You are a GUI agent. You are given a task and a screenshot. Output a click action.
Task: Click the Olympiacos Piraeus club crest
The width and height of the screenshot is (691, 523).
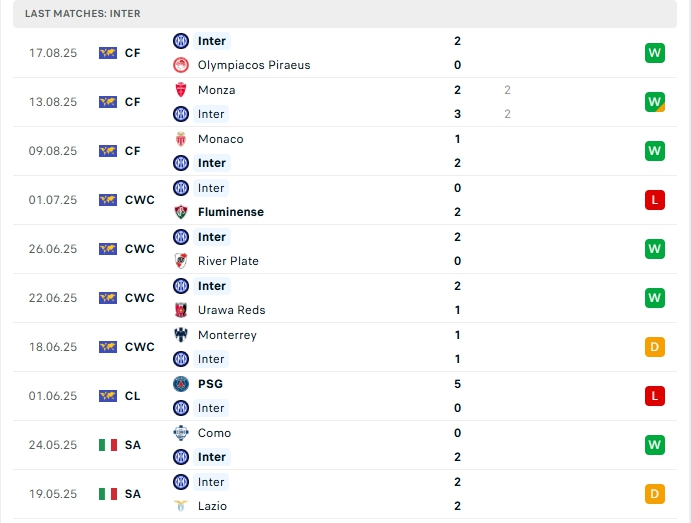coord(181,65)
